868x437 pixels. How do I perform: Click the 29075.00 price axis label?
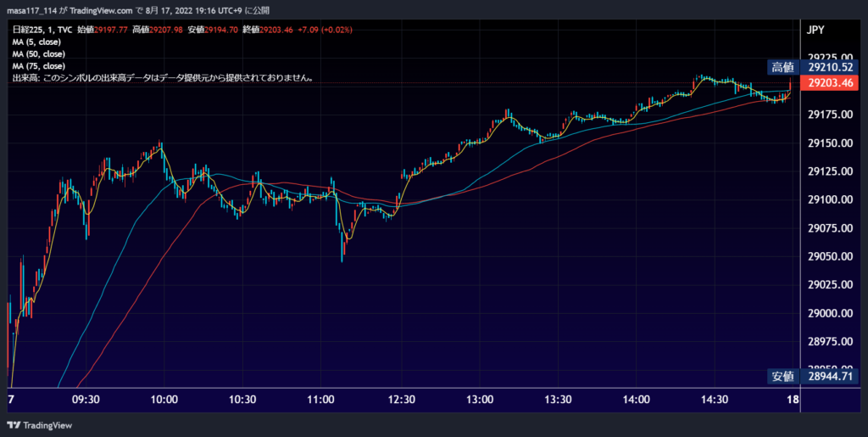click(x=831, y=227)
